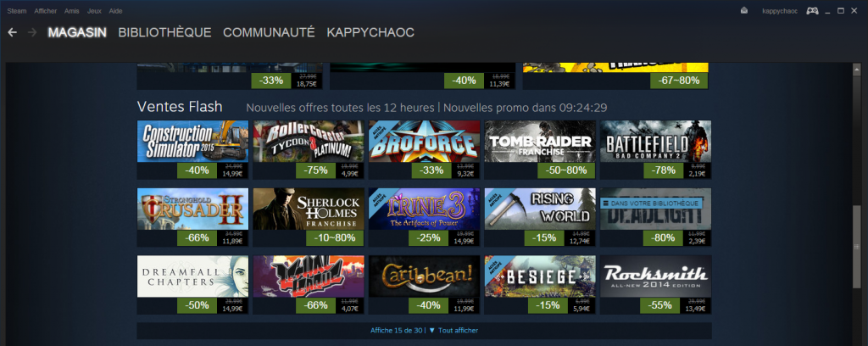The width and height of the screenshot is (868, 346).
Task: Open the Broforce flash sale
Action: (425, 141)
